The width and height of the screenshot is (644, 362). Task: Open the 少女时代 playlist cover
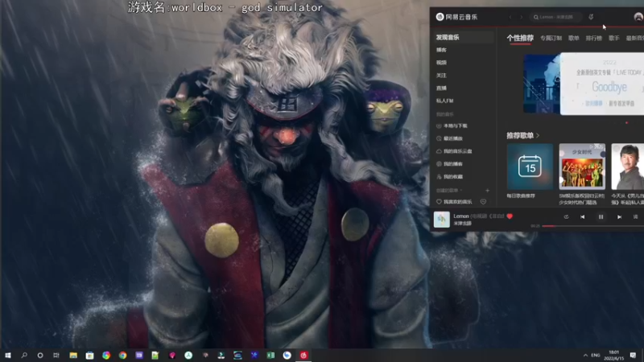click(582, 167)
